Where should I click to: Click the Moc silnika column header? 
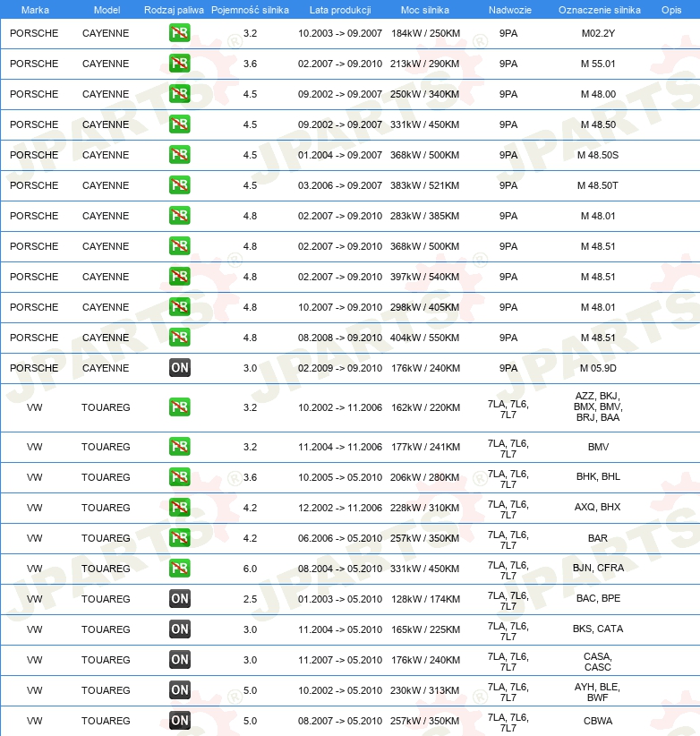coord(425,10)
